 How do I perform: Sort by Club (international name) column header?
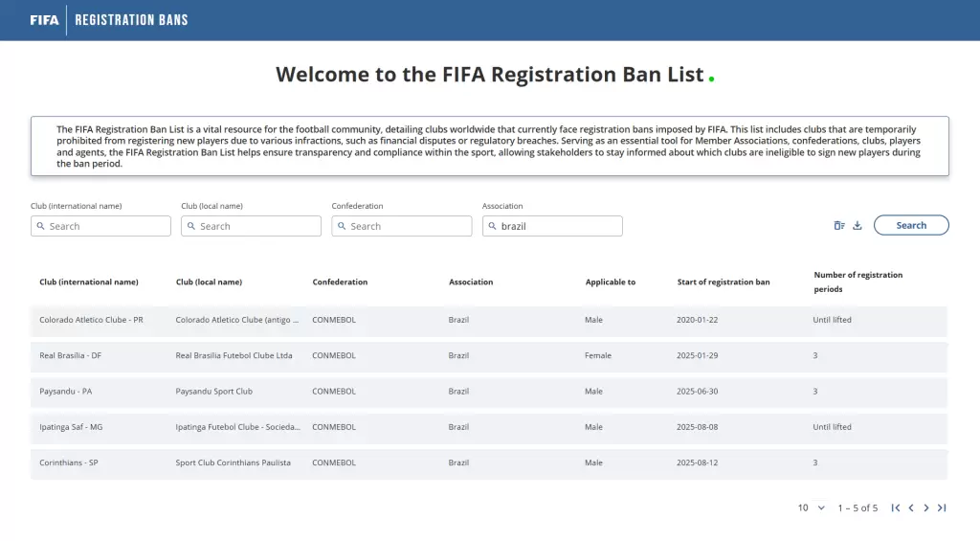point(89,282)
